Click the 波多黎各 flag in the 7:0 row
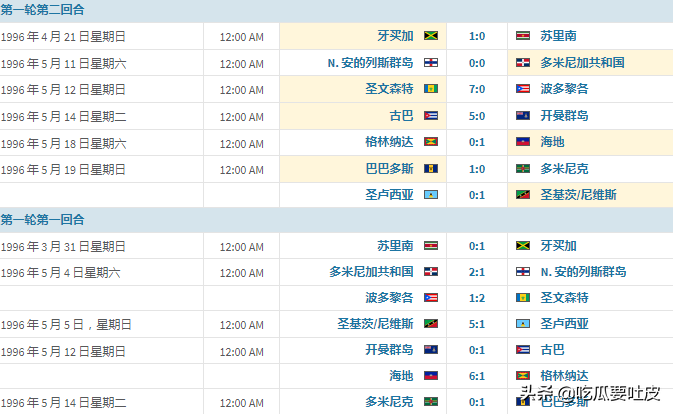 pos(522,89)
